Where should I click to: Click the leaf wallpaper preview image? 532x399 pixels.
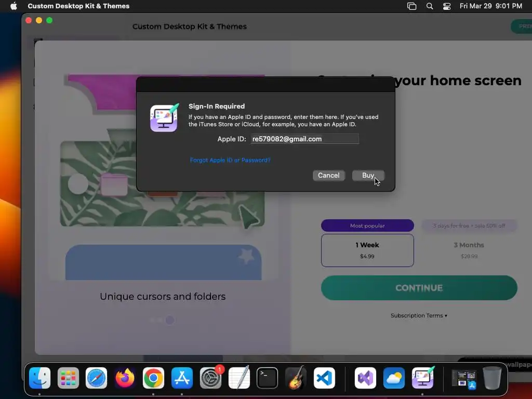click(162, 183)
